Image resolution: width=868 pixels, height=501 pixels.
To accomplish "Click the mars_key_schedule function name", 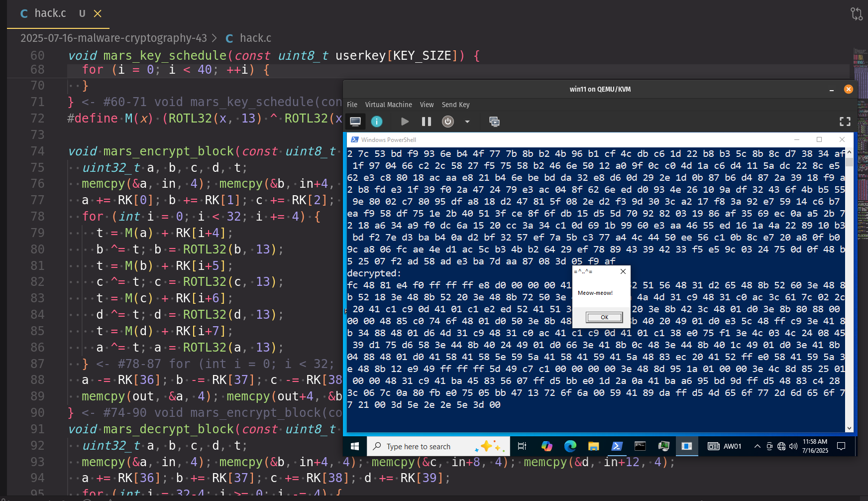I will [x=165, y=55].
